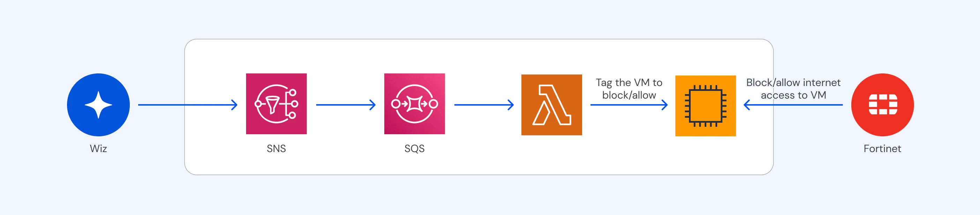Viewport: 980px width, 215px height.
Task: Click the orange Lambda function icon
Action: point(551,105)
